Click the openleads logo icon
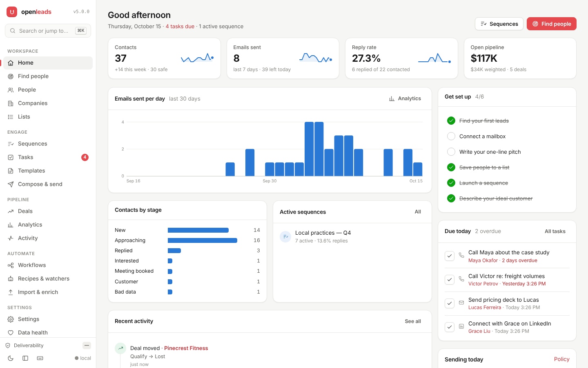 (x=12, y=12)
